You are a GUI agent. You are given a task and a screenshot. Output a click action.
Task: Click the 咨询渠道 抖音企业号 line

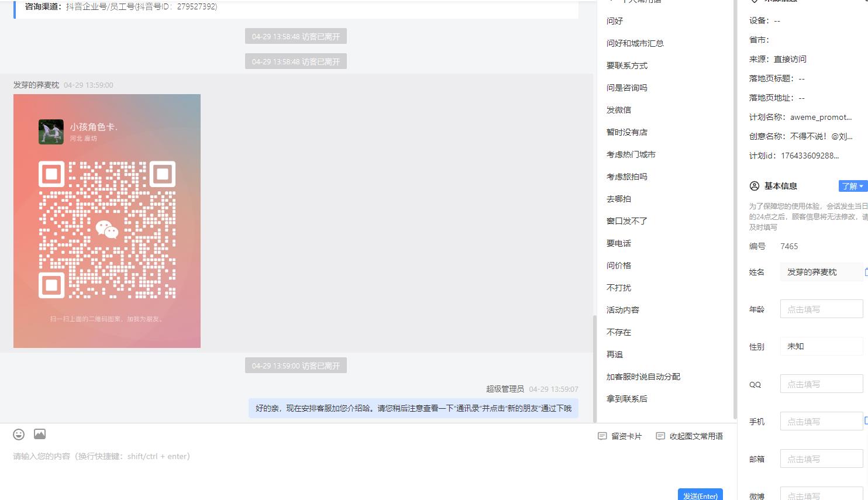pos(121,7)
